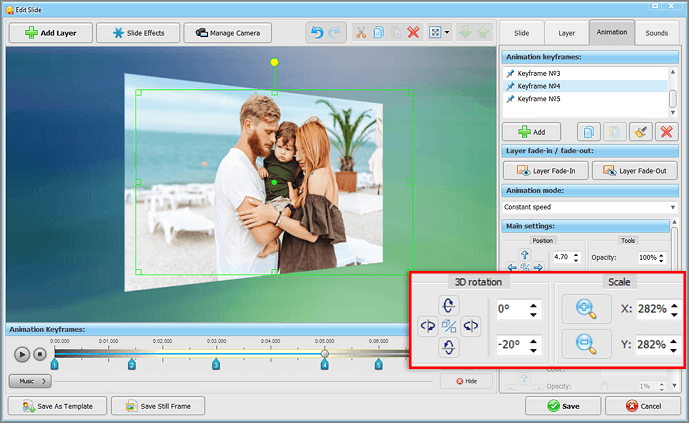
Task: Click Save Still Frame
Action: click(x=158, y=406)
